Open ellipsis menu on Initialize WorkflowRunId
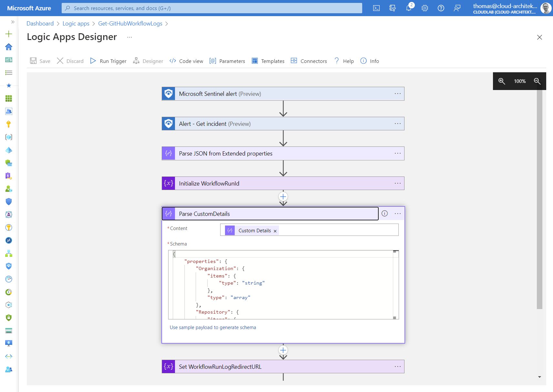553x392 pixels. click(x=398, y=183)
